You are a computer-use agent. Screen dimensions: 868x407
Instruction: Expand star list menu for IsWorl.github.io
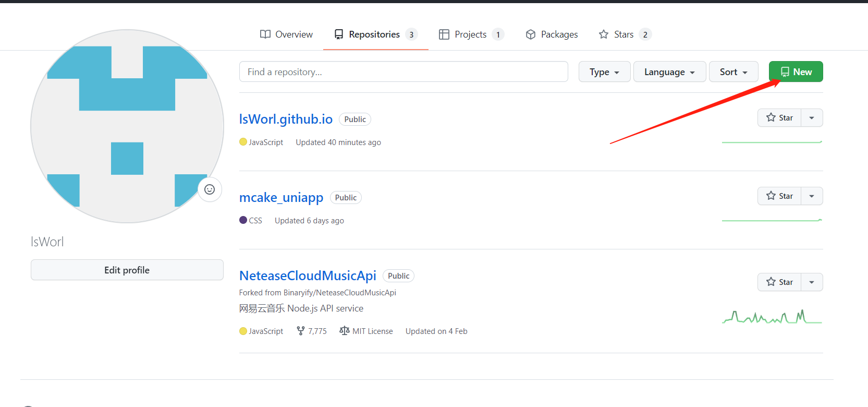812,117
